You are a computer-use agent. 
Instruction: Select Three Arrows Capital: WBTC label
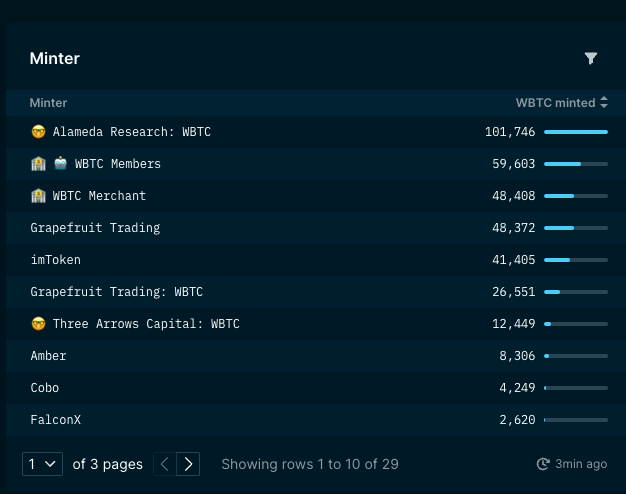click(x=146, y=323)
